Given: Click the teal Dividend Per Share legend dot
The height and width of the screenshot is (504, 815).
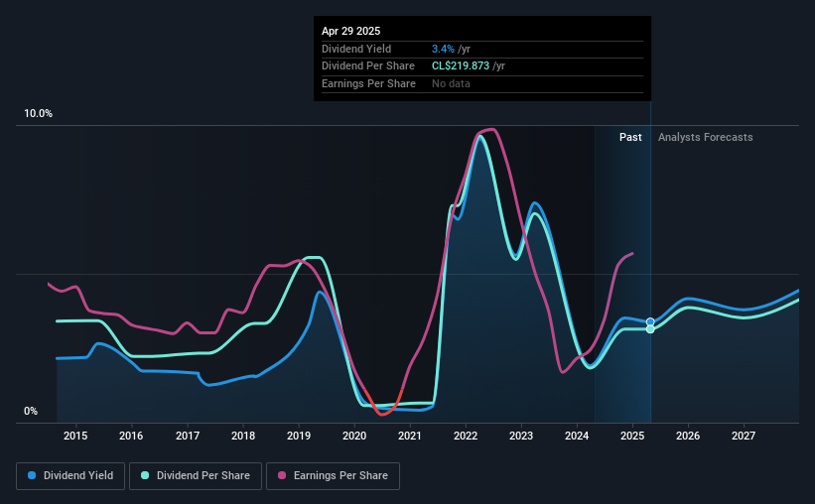Looking at the screenshot, I should coord(145,475).
